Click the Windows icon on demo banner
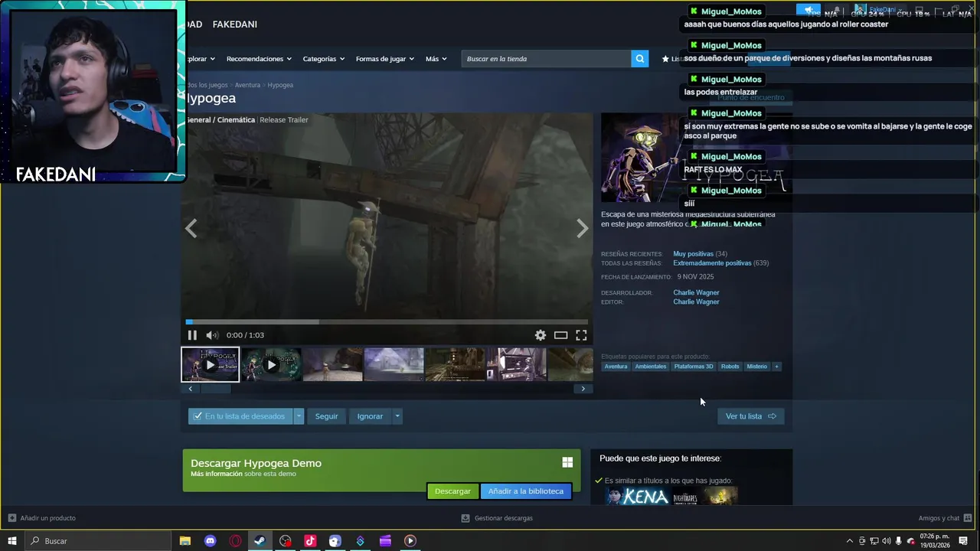The image size is (980, 551). tap(567, 462)
